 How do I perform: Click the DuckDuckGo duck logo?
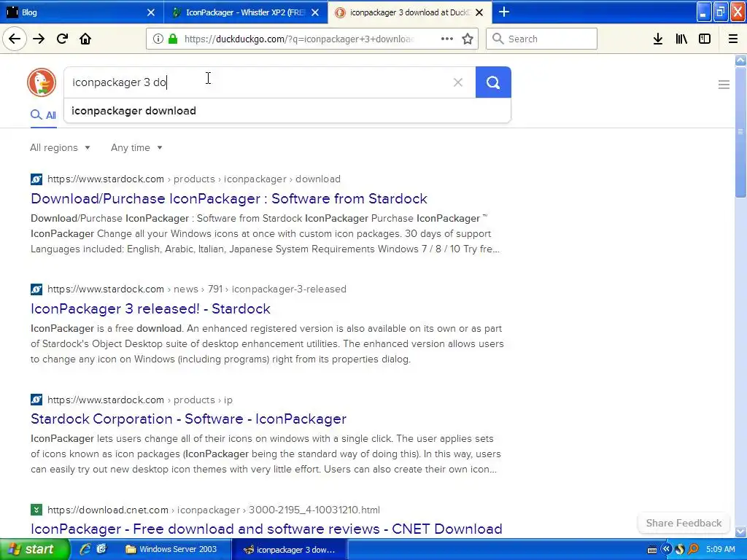point(42,82)
